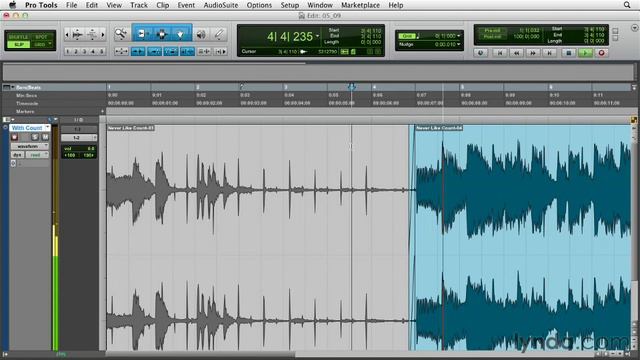640x360 pixels.
Task: Toggle Post-roll in transport display
Action: point(492,37)
